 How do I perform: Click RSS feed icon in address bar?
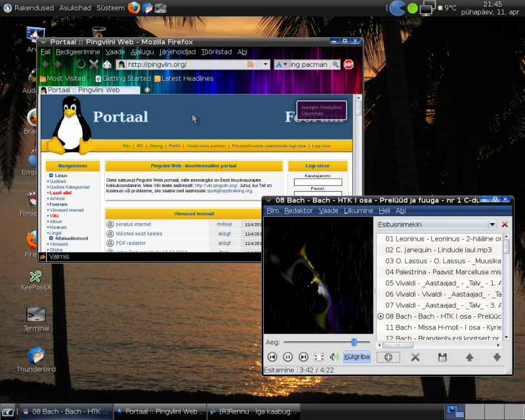[x=250, y=64]
